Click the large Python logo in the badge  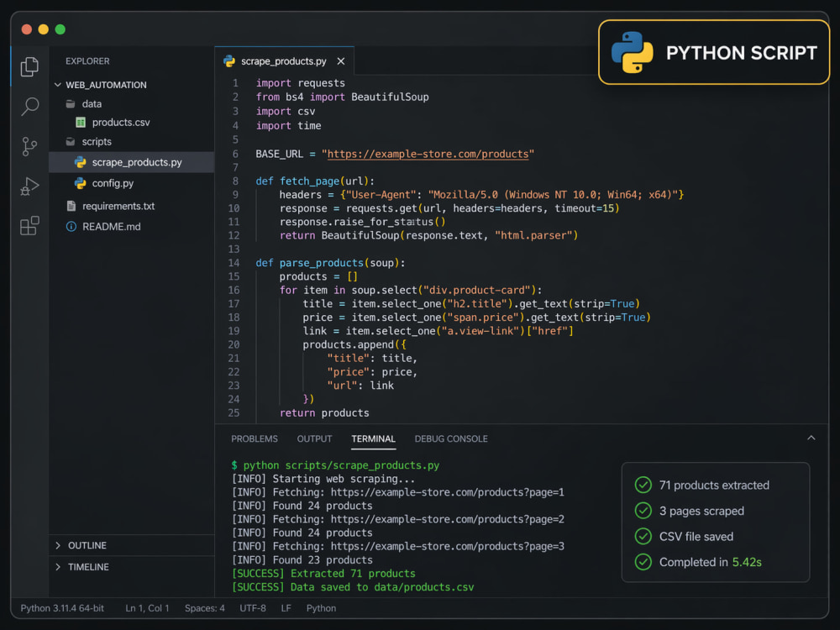pyautogui.click(x=633, y=52)
